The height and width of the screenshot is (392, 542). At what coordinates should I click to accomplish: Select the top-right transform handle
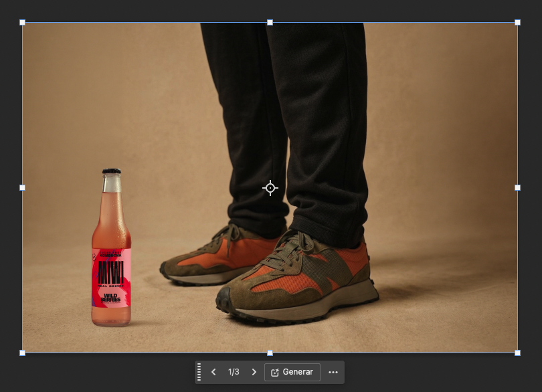tap(517, 22)
